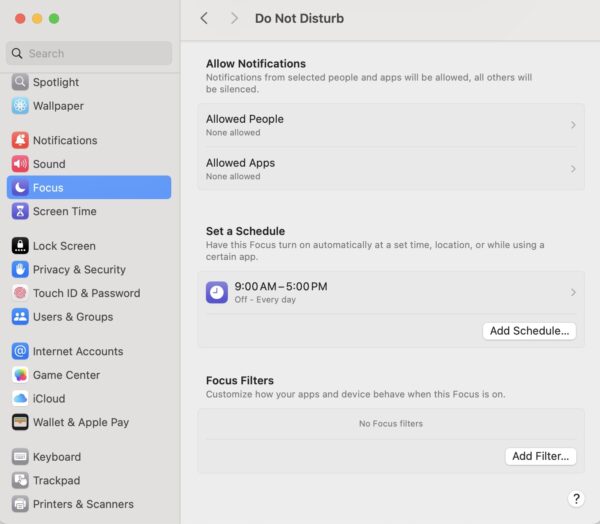600x524 pixels.
Task: Expand the Allowed People row chevron
Action: coord(573,125)
